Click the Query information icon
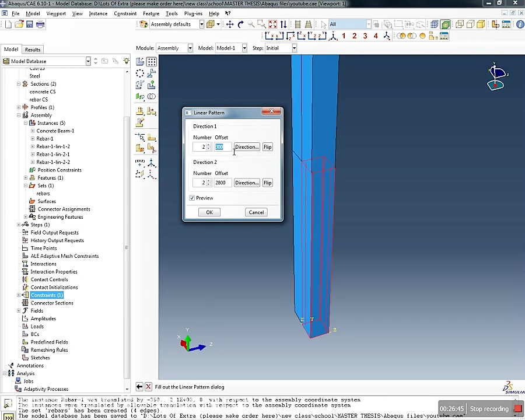525x420 pixels. point(520,24)
